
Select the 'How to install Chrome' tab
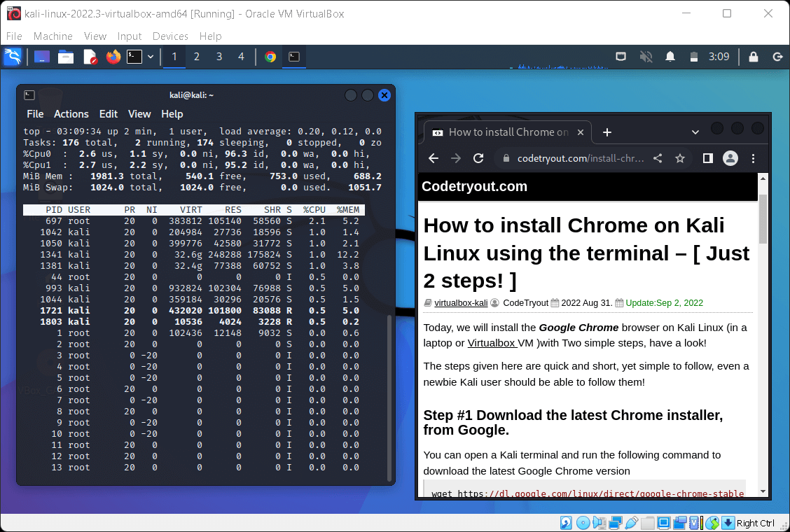click(508, 132)
